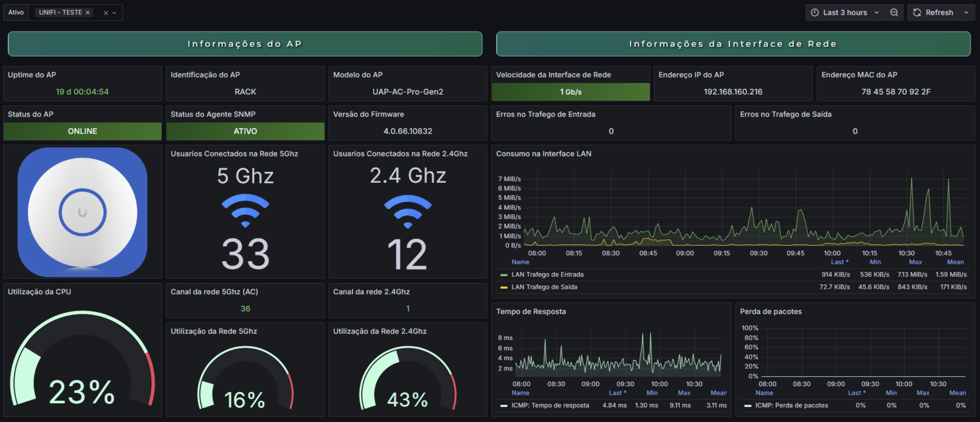Toggle LAN Trafego de Saida series
This screenshot has height=422, width=980.
544,287
